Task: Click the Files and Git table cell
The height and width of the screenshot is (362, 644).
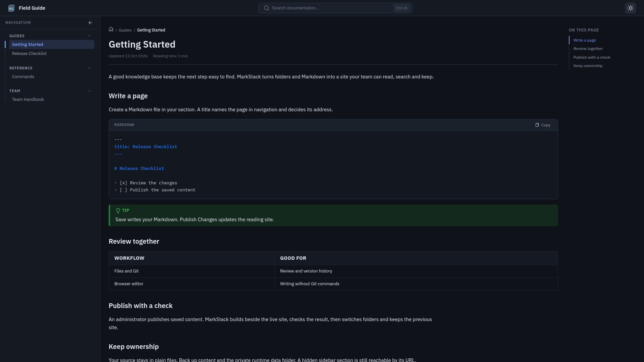Action: 192,271
